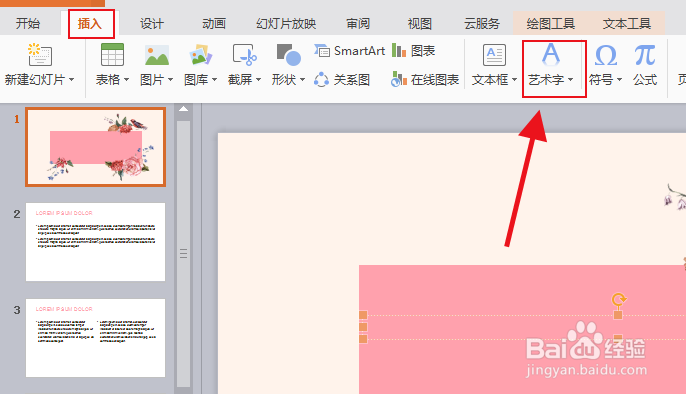This screenshot has width=686, height=394.
Task: Expand the 符号 dropdown arrow
Action: (620, 80)
